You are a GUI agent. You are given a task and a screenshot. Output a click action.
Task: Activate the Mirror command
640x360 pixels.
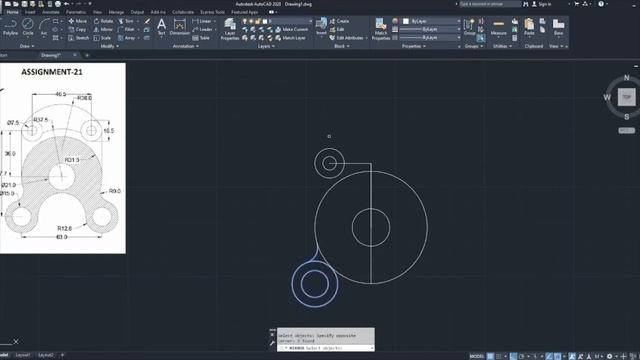103,29
